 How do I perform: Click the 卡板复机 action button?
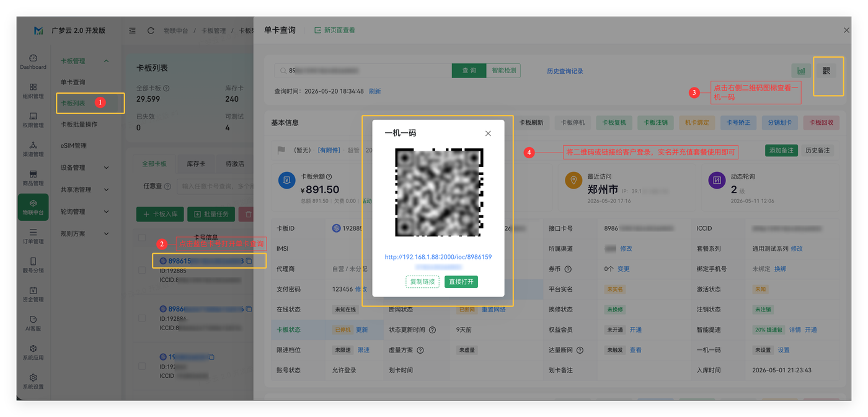tap(614, 122)
